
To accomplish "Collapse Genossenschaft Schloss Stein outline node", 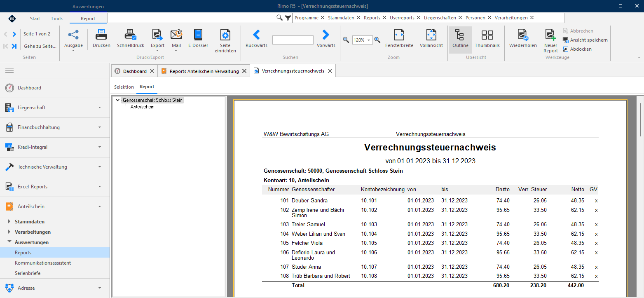I will (118, 100).
